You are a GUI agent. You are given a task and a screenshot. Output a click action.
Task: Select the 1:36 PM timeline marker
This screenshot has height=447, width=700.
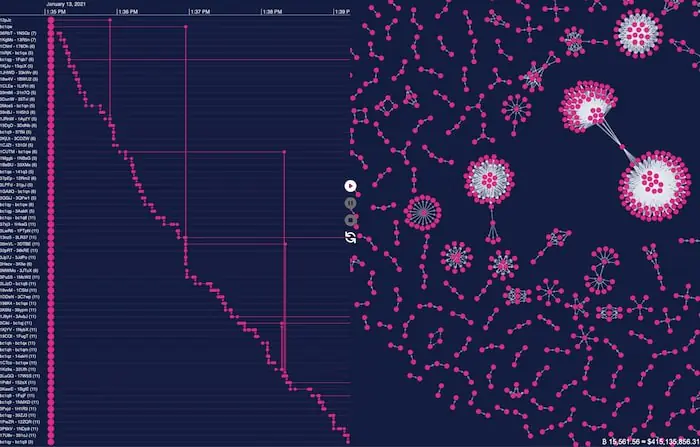click(x=128, y=12)
